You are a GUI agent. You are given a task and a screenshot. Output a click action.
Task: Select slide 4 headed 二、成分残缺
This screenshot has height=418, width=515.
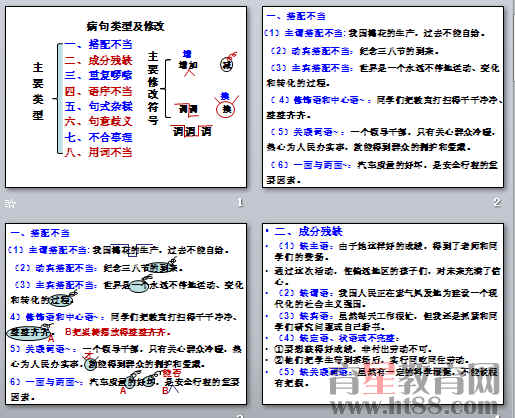pyautogui.click(x=383, y=314)
